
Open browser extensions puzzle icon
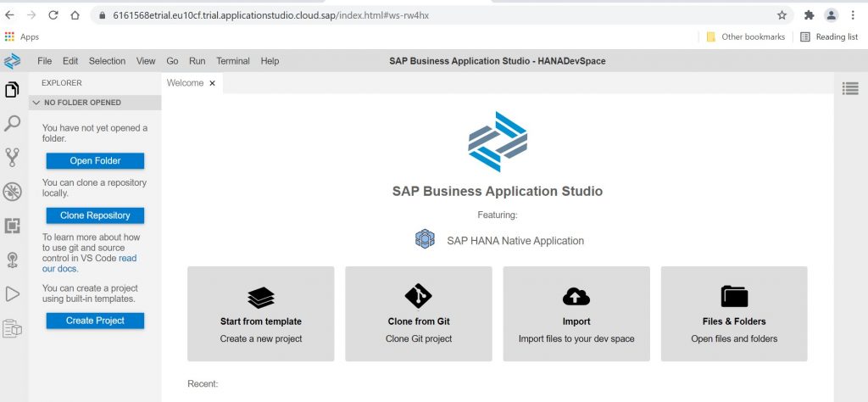pos(810,15)
